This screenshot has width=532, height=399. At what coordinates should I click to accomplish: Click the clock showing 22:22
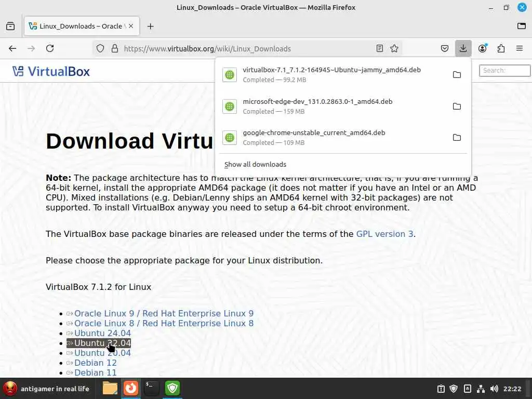click(512, 389)
